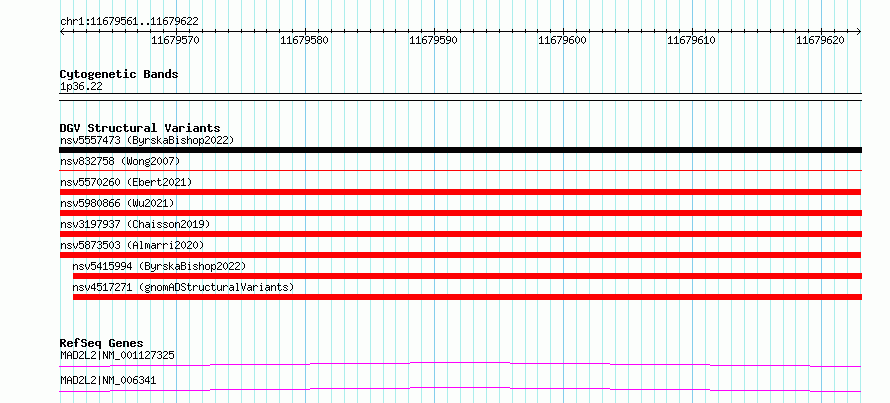Open variant nsv832758 (Wong2007) label

click(x=120, y=162)
